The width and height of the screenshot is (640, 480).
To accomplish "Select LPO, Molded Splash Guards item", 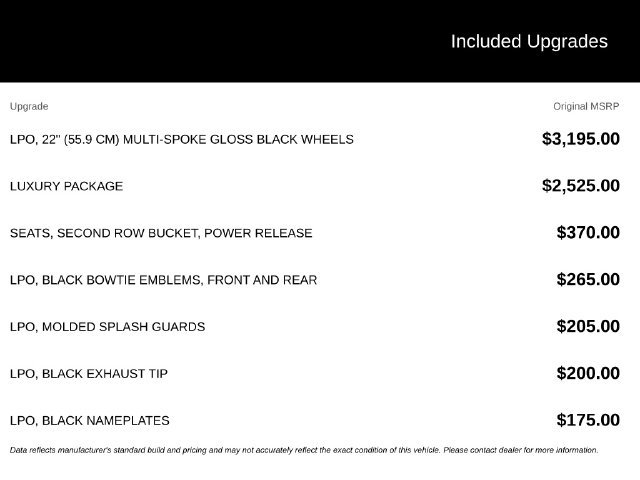I will [107, 327].
